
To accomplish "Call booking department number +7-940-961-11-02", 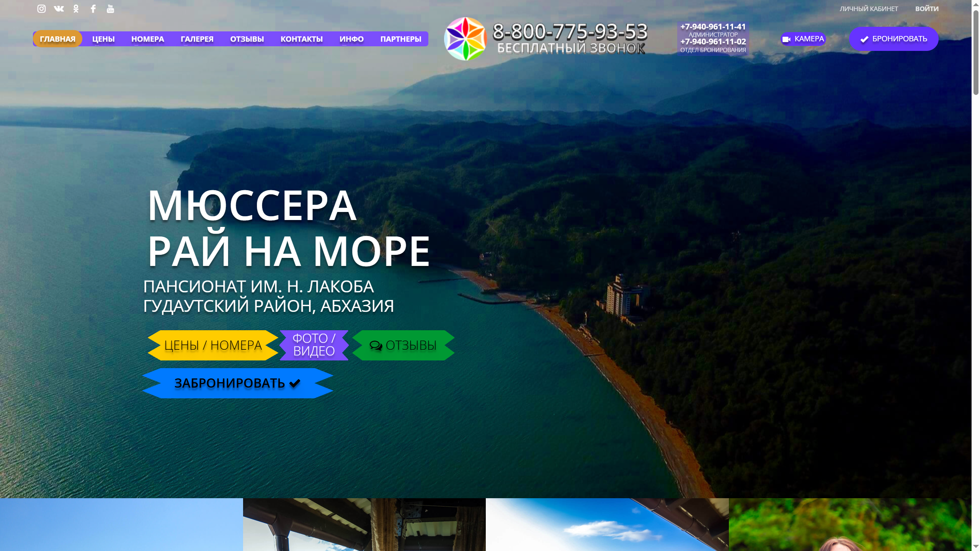I will click(x=713, y=41).
